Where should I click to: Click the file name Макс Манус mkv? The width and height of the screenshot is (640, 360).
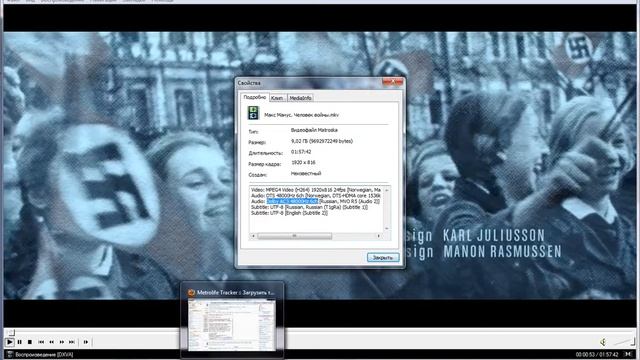point(302,115)
